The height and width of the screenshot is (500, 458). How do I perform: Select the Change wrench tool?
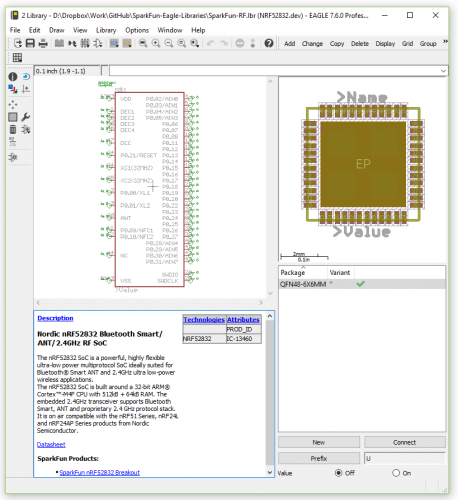click(26, 117)
